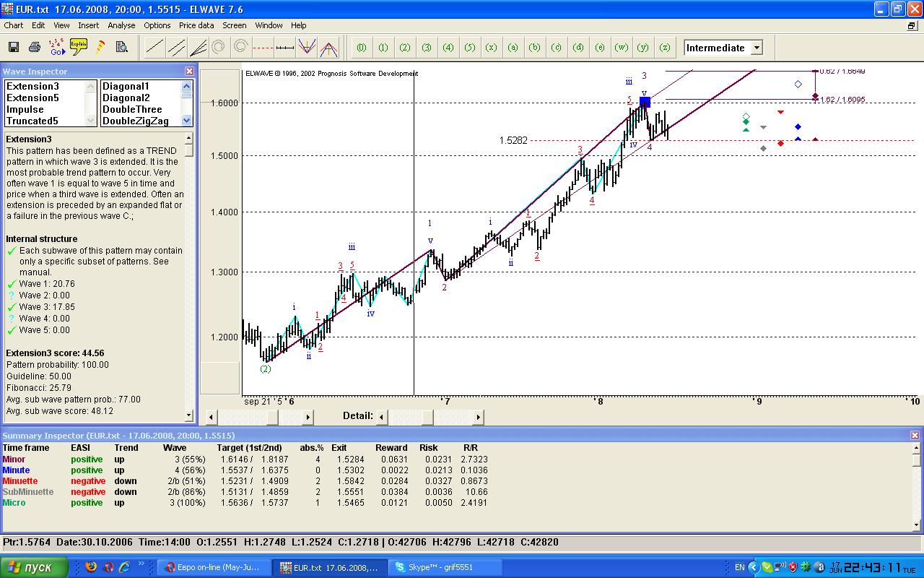Insert wave label (d)
The image size is (924, 578).
tap(578, 48)
